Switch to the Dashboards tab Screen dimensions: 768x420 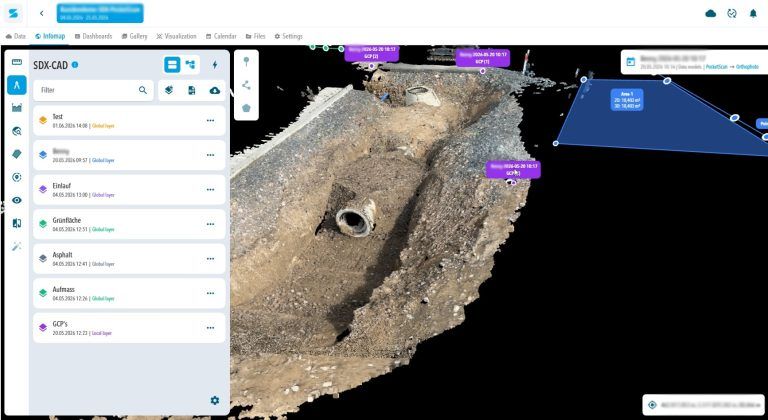tap(94, 36)
